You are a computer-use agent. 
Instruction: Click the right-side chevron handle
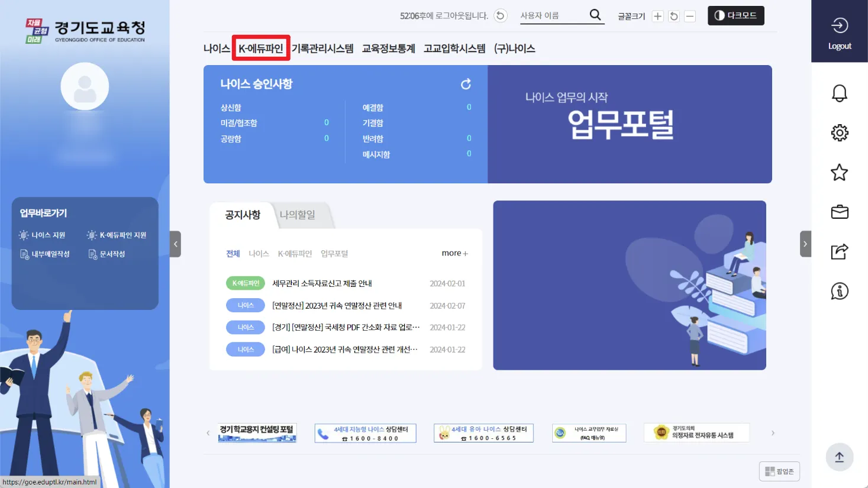pyautogui.click(x=805, y=244)
